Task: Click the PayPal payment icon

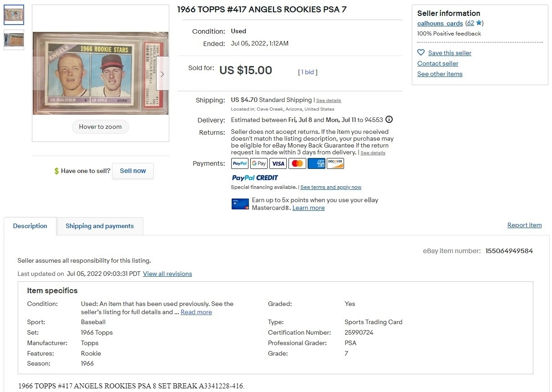Action: point(240,163)
